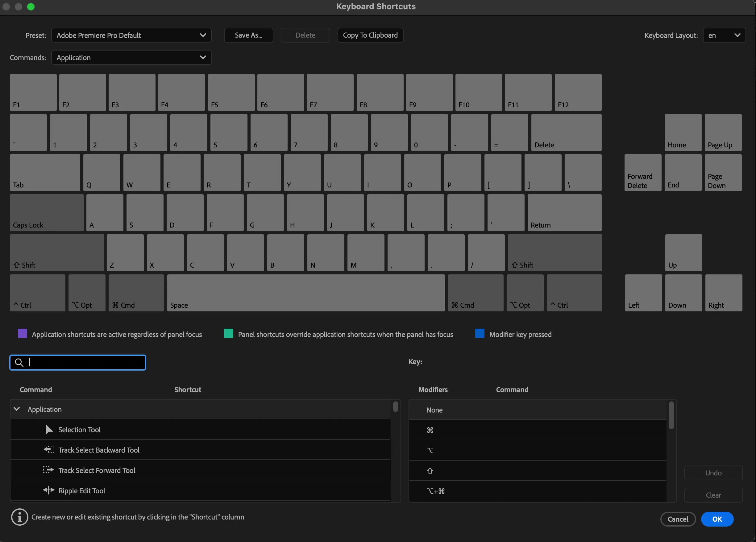The width and height of the screenshot is (756, 542).
Task: Toggle the right Opt modifier key
Action: pyautogui.click(x=525, y=293)
